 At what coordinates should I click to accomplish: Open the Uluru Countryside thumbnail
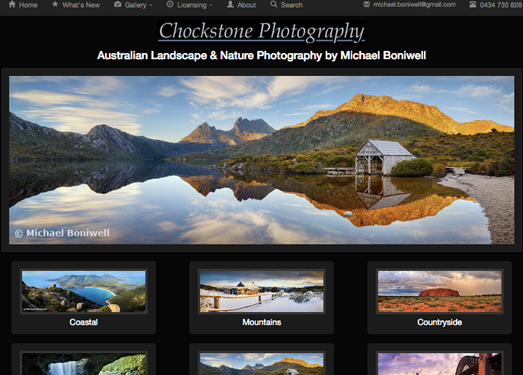click(x=440, y=291)
